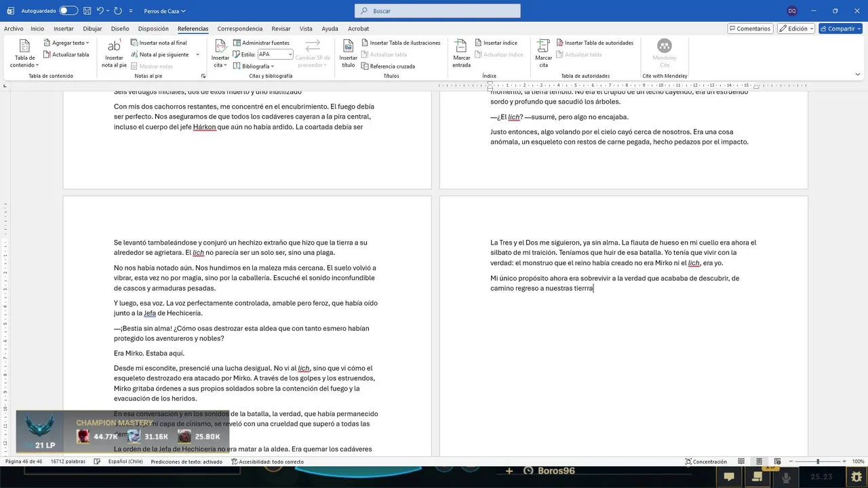Click the zoom out minus button
The width and height of the screenshot is (868, 488).
[x=791, y=462]
